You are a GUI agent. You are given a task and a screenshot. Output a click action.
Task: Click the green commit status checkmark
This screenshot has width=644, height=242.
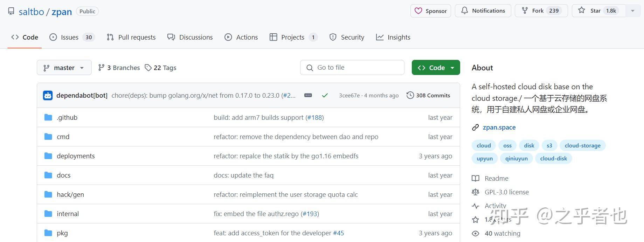coord(325,95)
